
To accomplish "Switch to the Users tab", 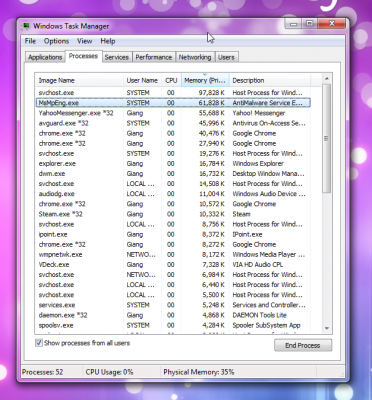I will [x=226, y=57].
